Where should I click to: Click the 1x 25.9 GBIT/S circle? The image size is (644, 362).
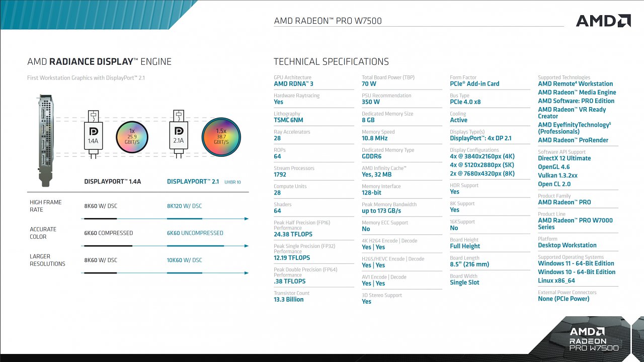coord(132,136)
